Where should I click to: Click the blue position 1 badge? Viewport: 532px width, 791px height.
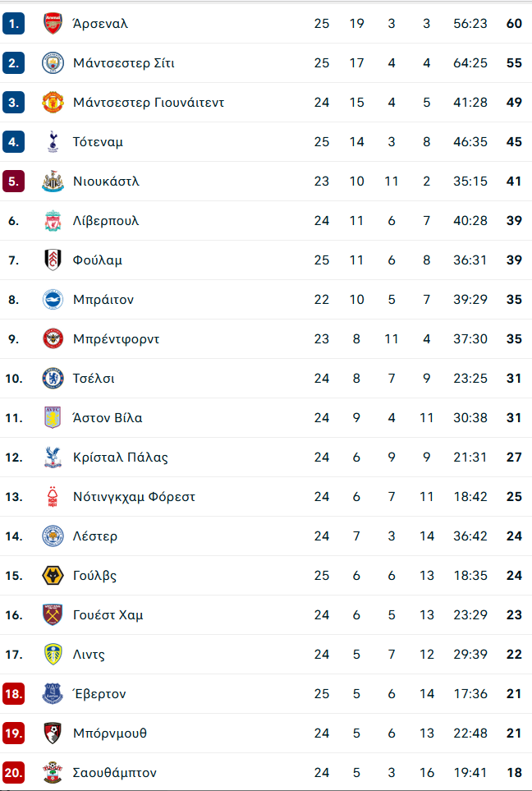tap(14, 24)
